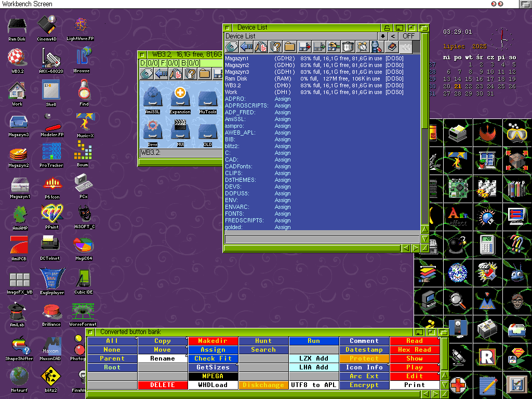Click the red DELETE button

(x=163, y=385)
